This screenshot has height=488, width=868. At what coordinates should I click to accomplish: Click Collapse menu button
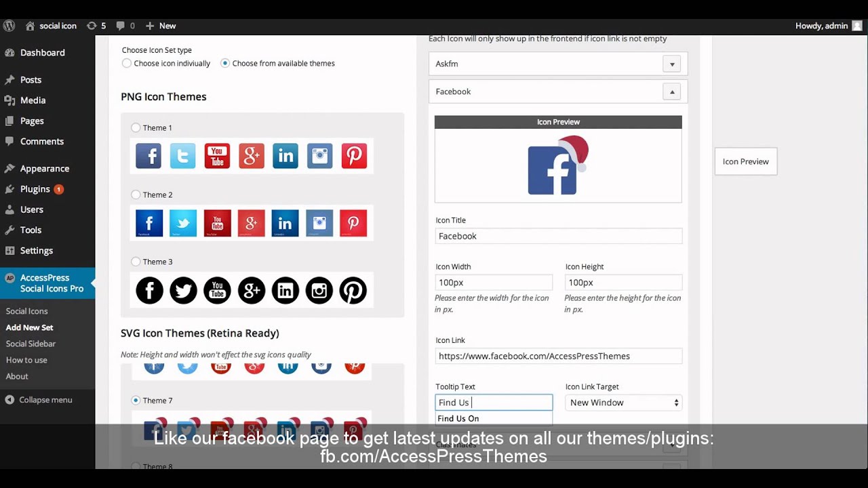(x=39, y=400)
